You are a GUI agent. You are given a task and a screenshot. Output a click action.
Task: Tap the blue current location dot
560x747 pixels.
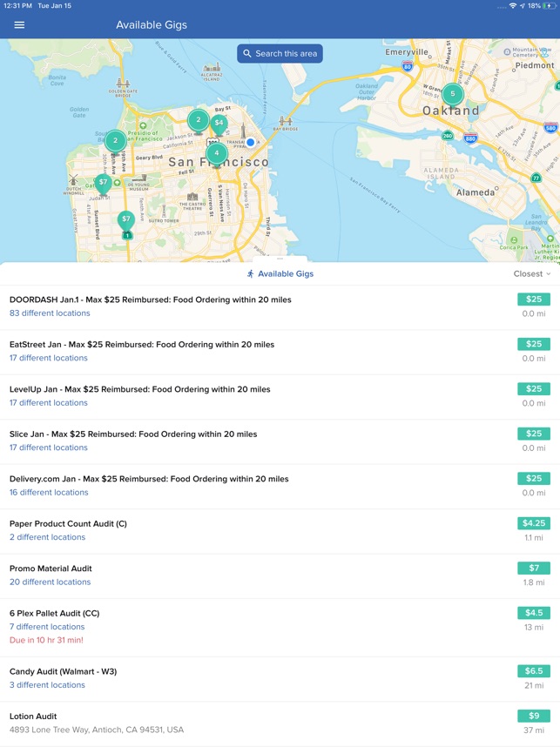coord(251,142)
